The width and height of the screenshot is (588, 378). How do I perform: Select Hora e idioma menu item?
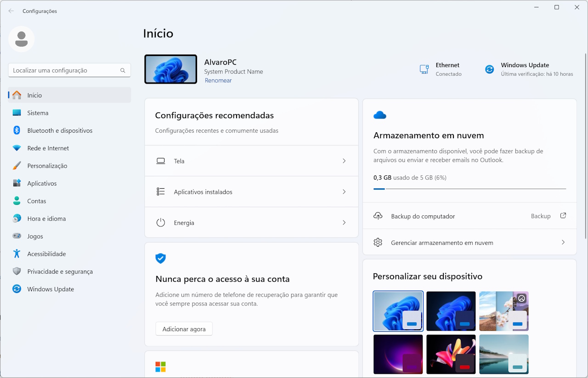tap(46, 219)
